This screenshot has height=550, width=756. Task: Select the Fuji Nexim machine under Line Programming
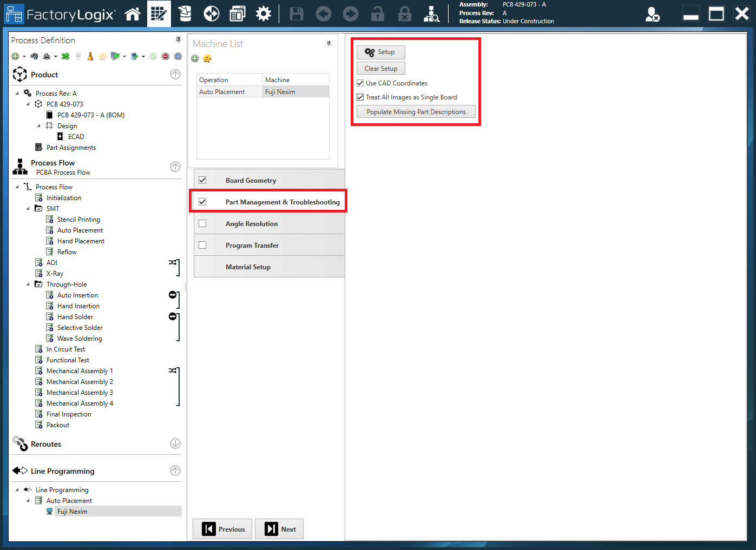[72, 511]
